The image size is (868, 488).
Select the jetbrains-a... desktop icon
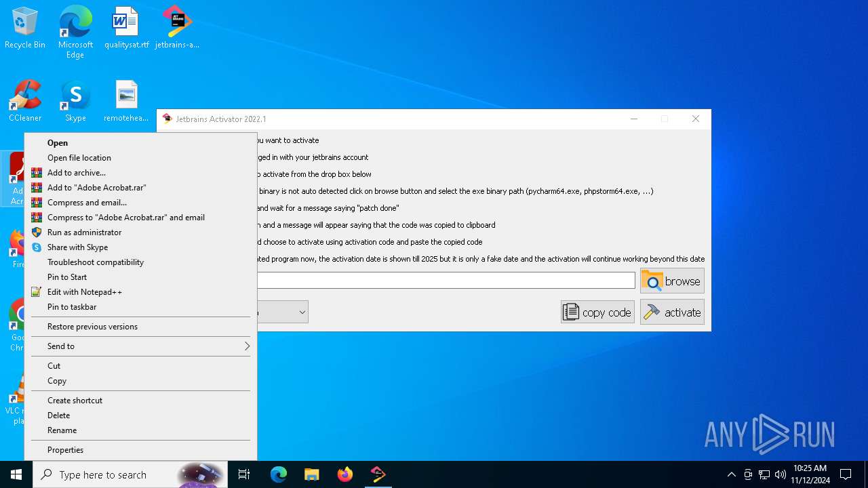tap(177, 28)
